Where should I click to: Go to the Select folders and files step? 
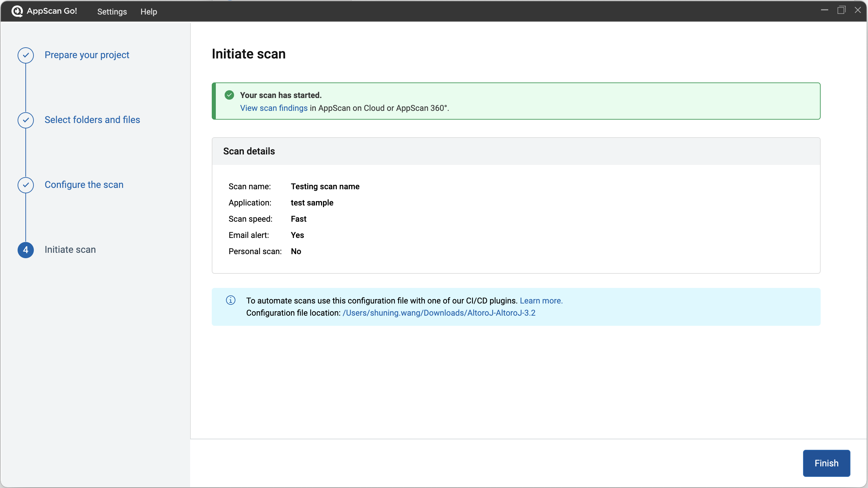pos(92,120)
